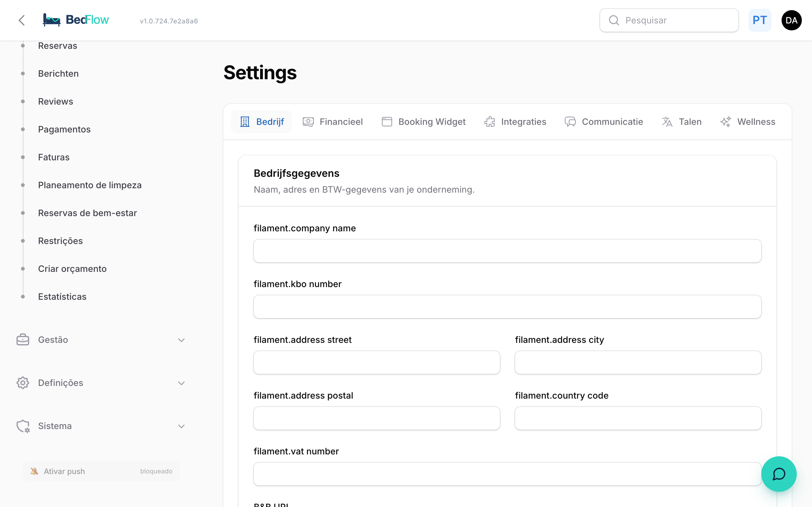Select the Wellness tab

pyautogui.click(x=748, y=122)
